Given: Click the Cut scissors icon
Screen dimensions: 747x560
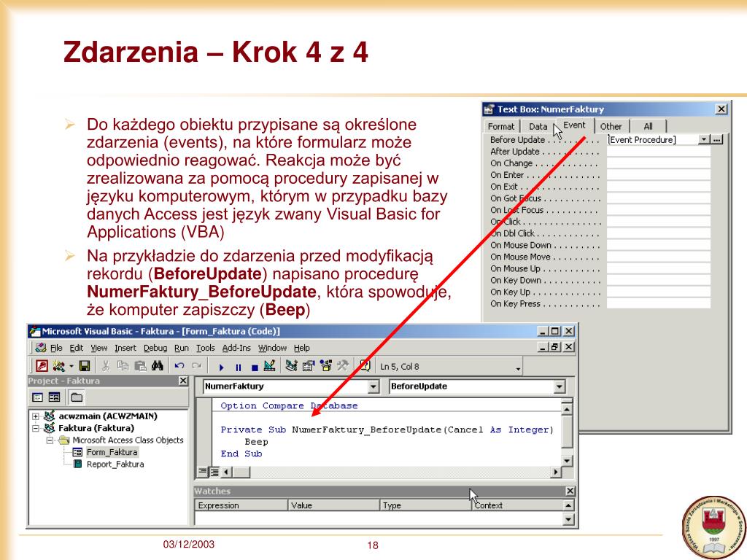Looking at the screenshot, I should 106,366.
